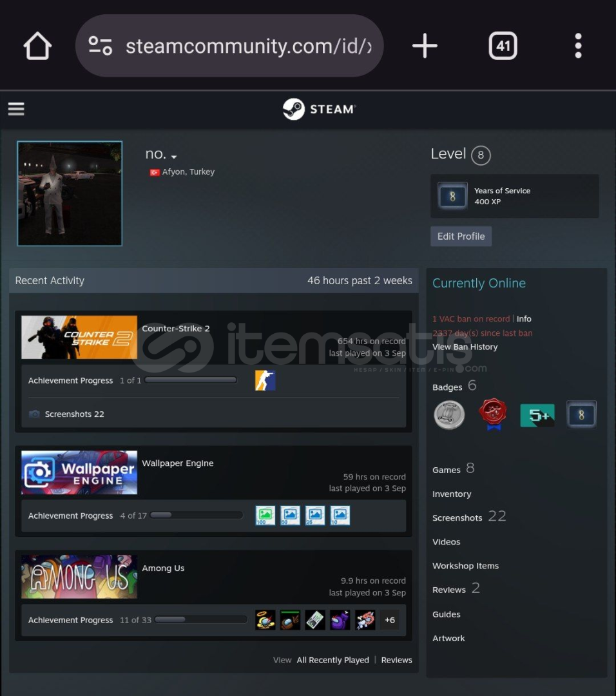The width and height of the screenshot is (616, 696).
Task: Click the Steam logo
Action: point(320,109)
